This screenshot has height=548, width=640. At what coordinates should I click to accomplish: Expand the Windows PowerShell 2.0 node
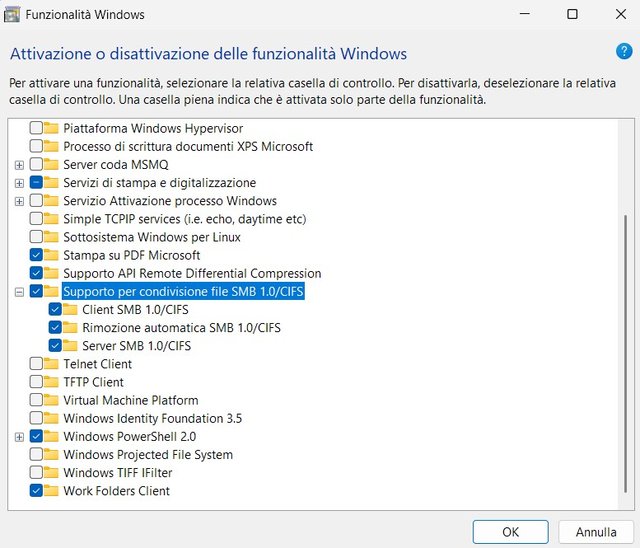point(19,437)
